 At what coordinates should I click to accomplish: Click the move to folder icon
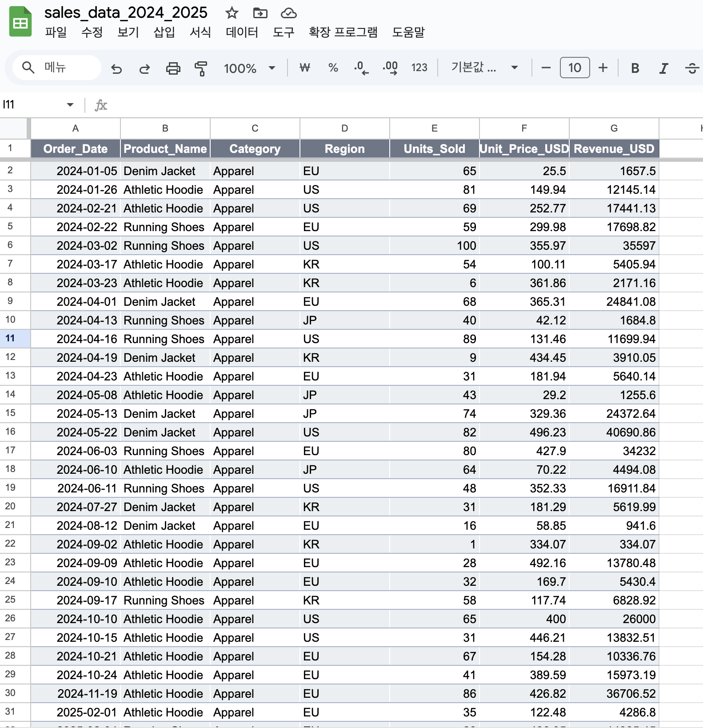(x=260, y=13)
